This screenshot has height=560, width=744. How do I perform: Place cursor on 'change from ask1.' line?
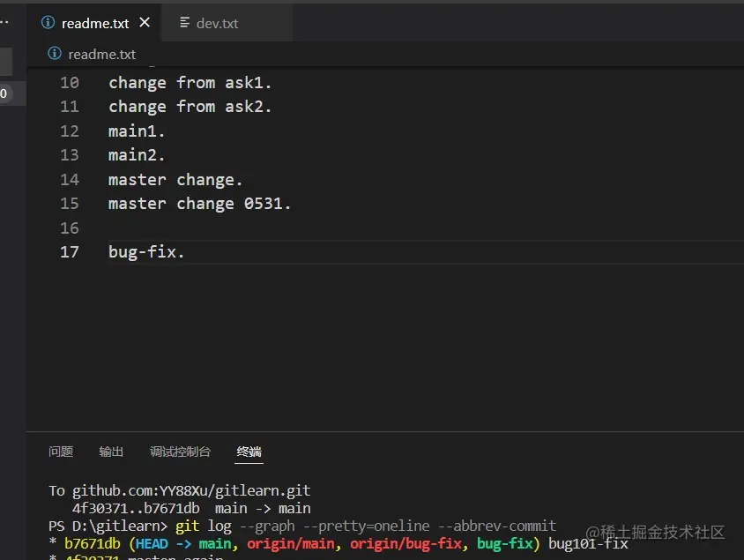[190, 83]
